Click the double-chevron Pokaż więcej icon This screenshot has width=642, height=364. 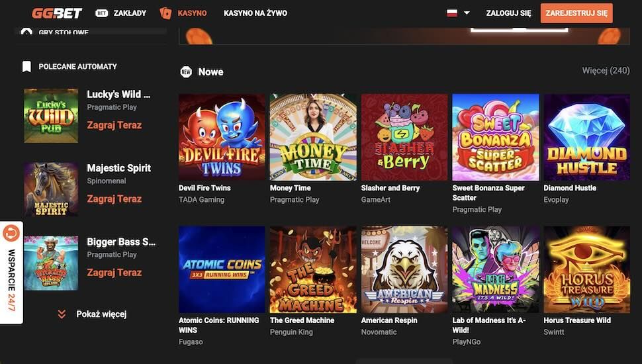coord(62,314)
